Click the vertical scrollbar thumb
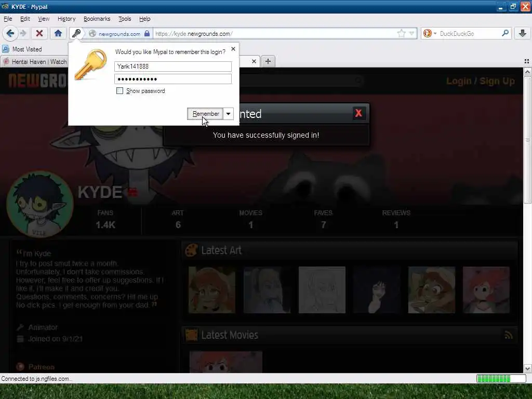532x399 pixels. tap(527, 140)
